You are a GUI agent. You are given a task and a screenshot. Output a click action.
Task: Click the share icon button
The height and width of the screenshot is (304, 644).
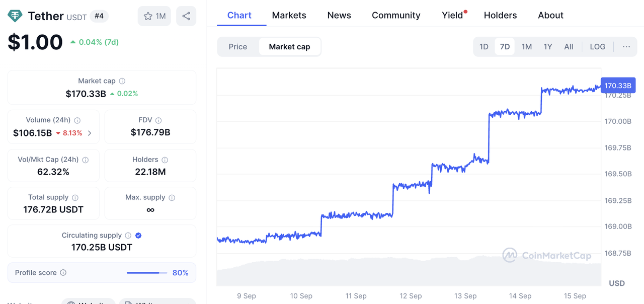coord(186,16)
